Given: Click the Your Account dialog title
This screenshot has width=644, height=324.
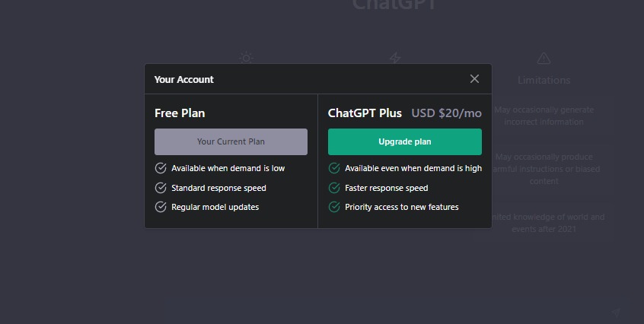Looking at the screenshot, I should point(184,79).
